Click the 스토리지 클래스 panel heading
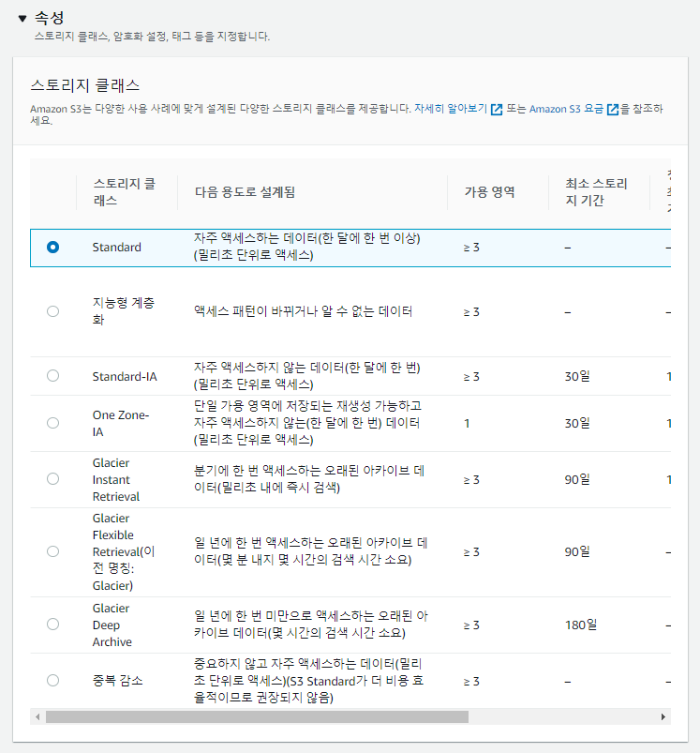 [x=85, y=85]
